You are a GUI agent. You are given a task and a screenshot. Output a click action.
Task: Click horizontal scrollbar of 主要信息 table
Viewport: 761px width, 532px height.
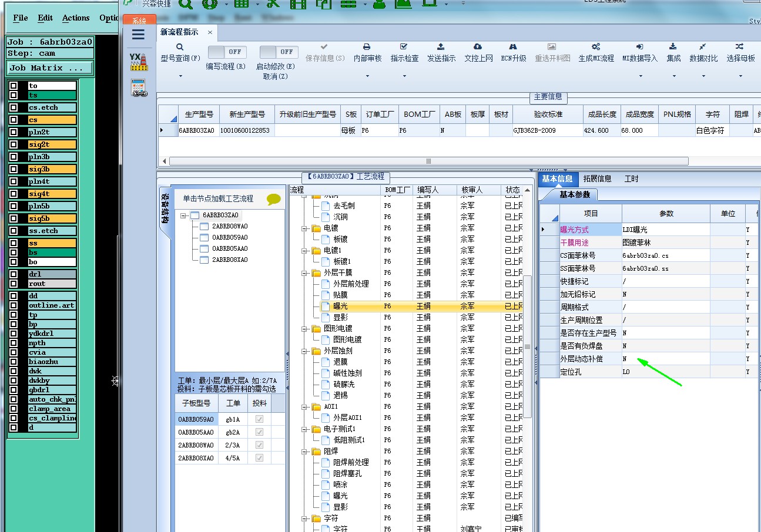tap(428, 161)
